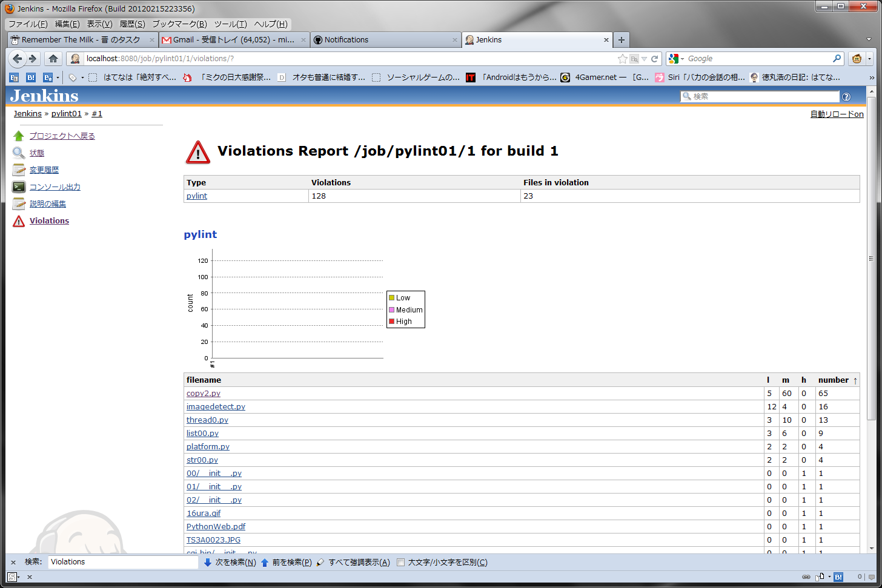Close the Jenkins browser tab
Image resolution: width=882 pixels, height=588 pixels.
[x=606, y=40]
